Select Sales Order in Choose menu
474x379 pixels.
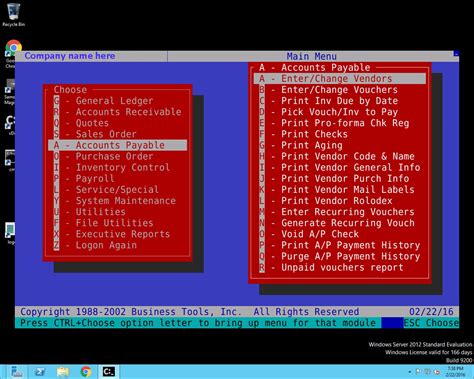click(x=118, y=134)
